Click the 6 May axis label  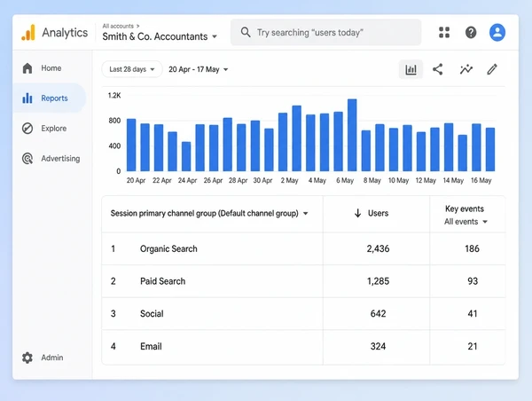click(x=345, y=181)
